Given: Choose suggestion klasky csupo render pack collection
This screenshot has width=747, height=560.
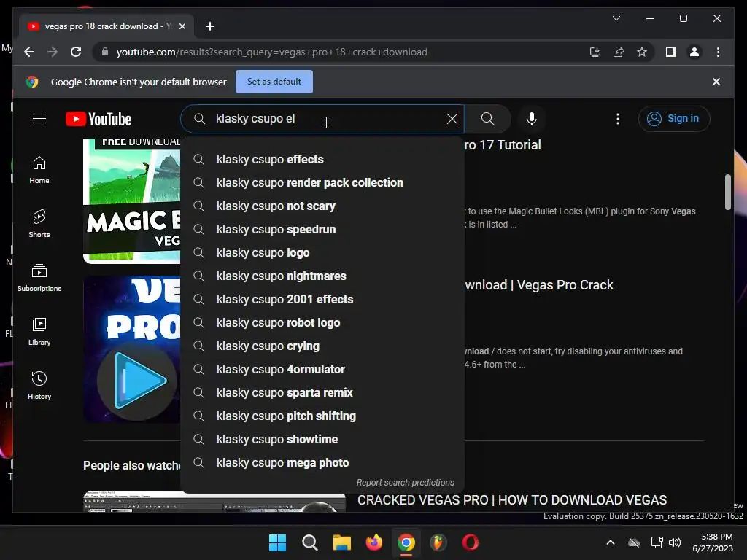Looking at the screenshot, I should click(322, 182).
